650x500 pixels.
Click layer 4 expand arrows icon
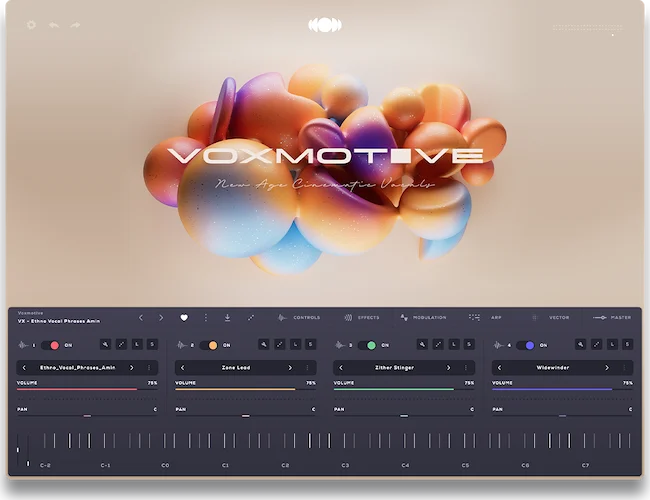point(597,344)
